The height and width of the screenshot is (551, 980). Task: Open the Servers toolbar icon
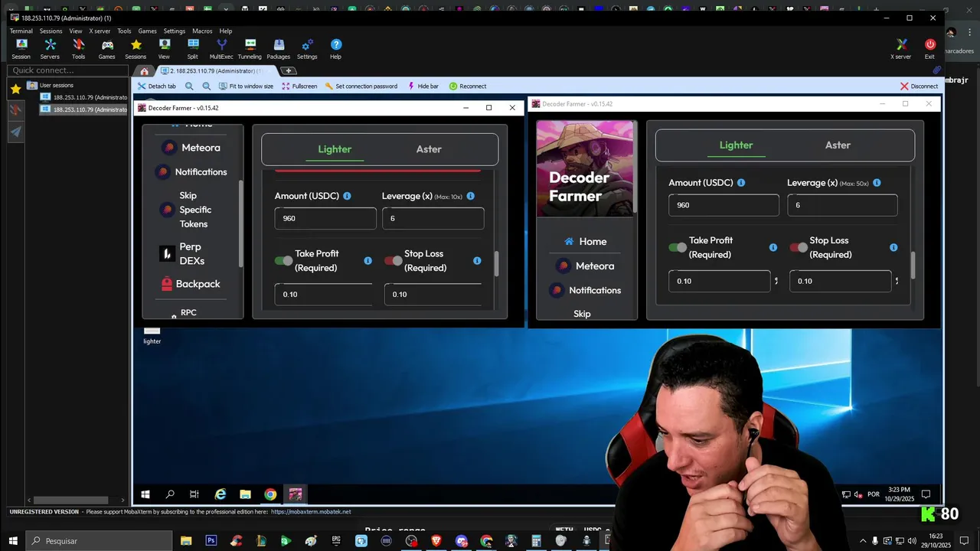(50, 49)
